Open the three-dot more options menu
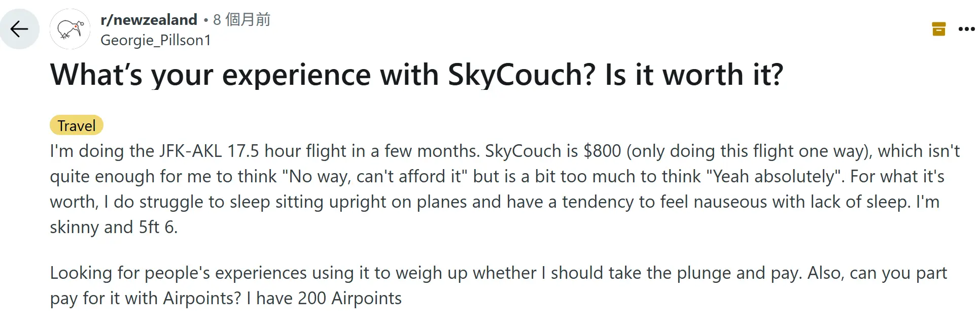Screen dimensions: 980x325 [x=966, y=29]
